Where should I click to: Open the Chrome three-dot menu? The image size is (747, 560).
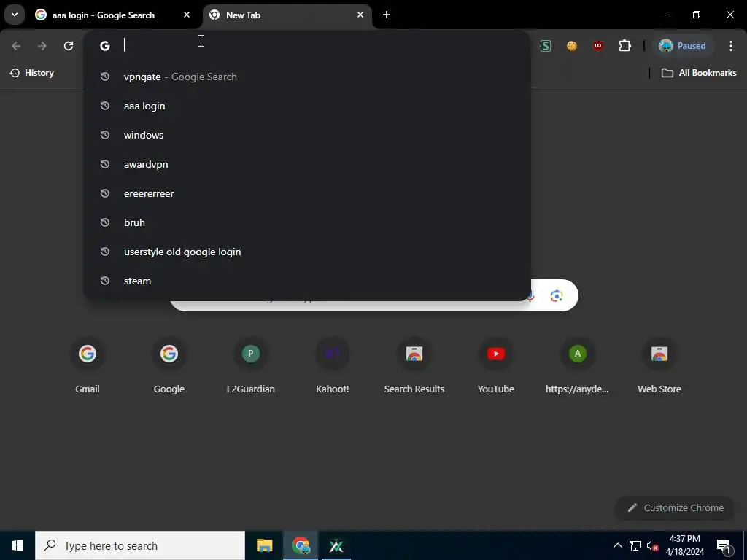731,46
